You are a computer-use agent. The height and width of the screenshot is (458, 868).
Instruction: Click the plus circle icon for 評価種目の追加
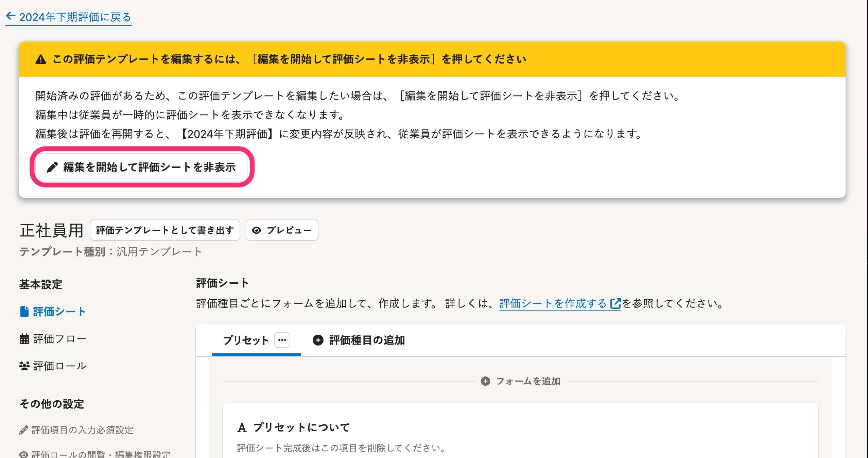click(318, 340)
